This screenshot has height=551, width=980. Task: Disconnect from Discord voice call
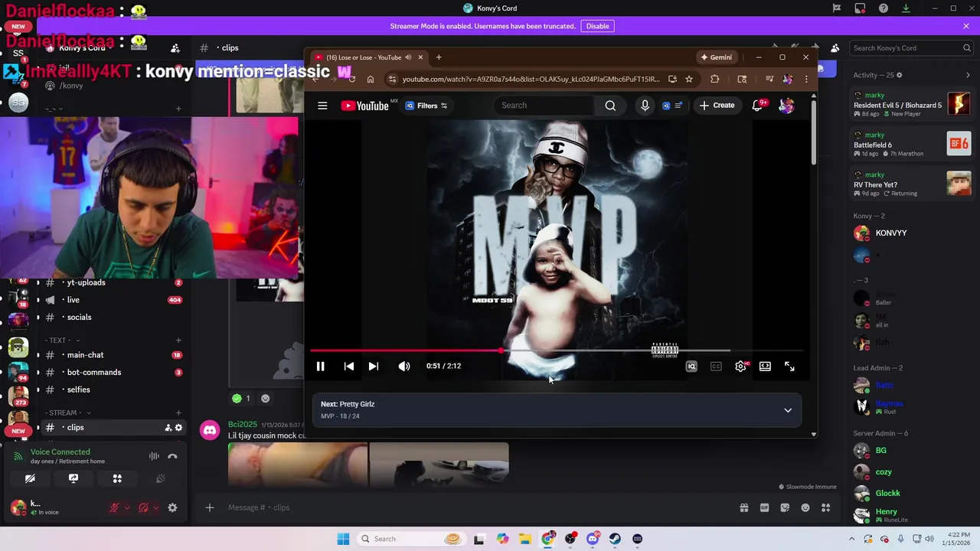(172, 456)
